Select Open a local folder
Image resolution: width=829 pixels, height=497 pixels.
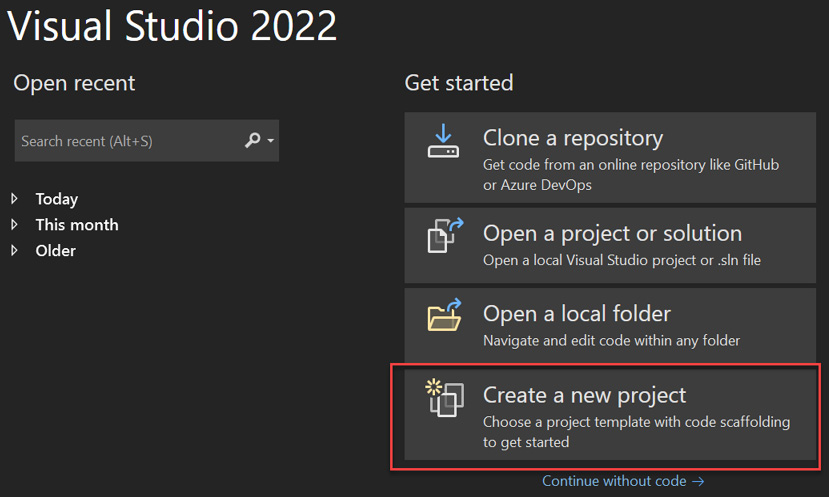click(610, 325)
